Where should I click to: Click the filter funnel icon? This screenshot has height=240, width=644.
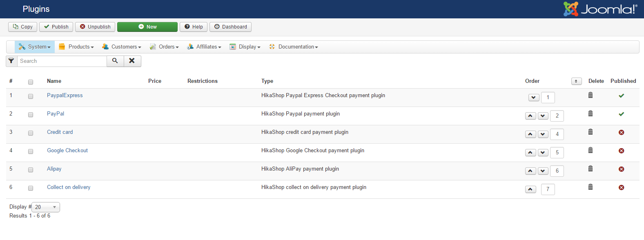click(x=11, y=61)
